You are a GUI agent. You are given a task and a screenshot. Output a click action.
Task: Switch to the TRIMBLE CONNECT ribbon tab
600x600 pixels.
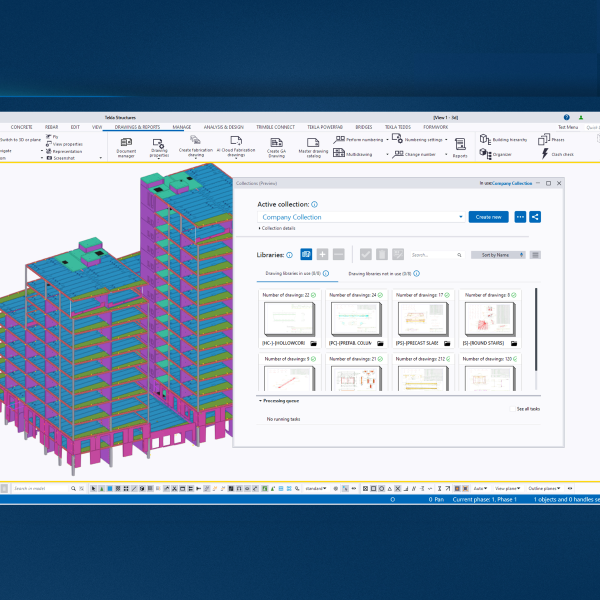[x=276, y=127]
